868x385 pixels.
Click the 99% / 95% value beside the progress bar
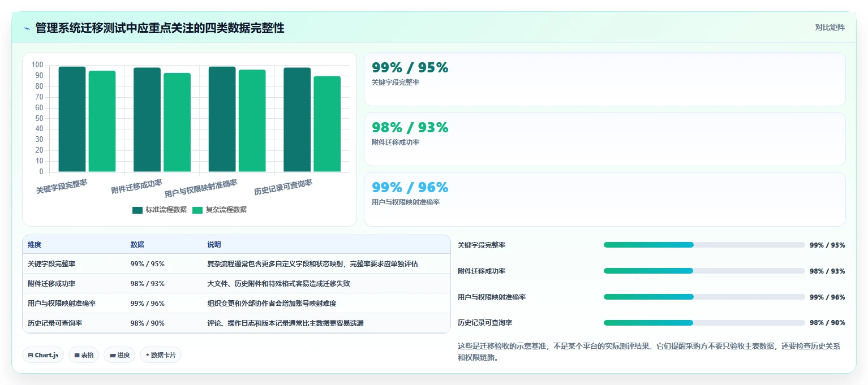(x=827, y=245)
